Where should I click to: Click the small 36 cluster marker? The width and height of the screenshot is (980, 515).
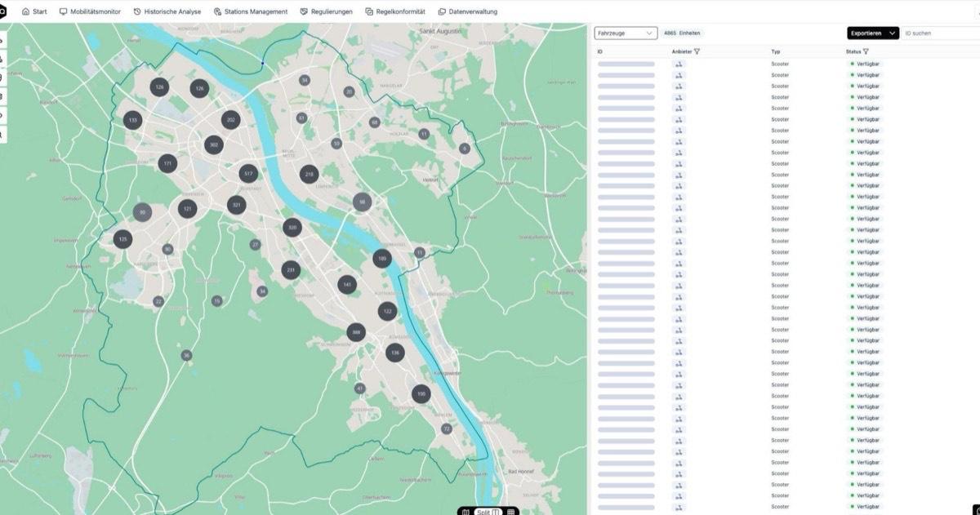coord(186,355)
